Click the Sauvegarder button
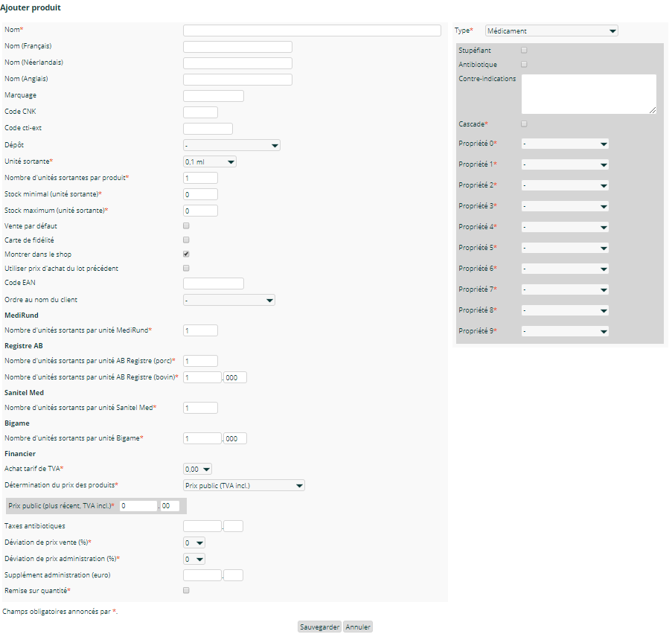 320,627
